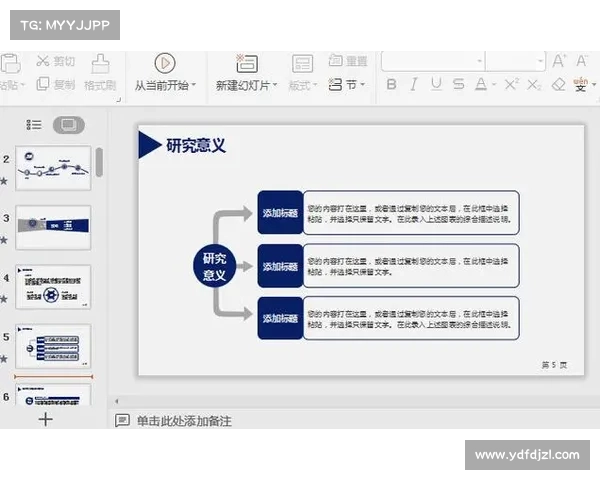Screen dimensions: 600x480
Task: Click the 第 5 页 page number
Action: pyautogui.click(x=554, y=365)
